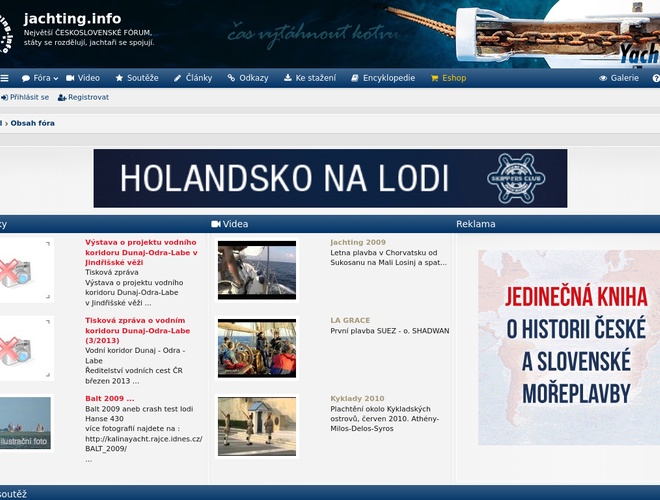Open the Balt 2009 article link
The image size is (660, 500).
[110, 398]
